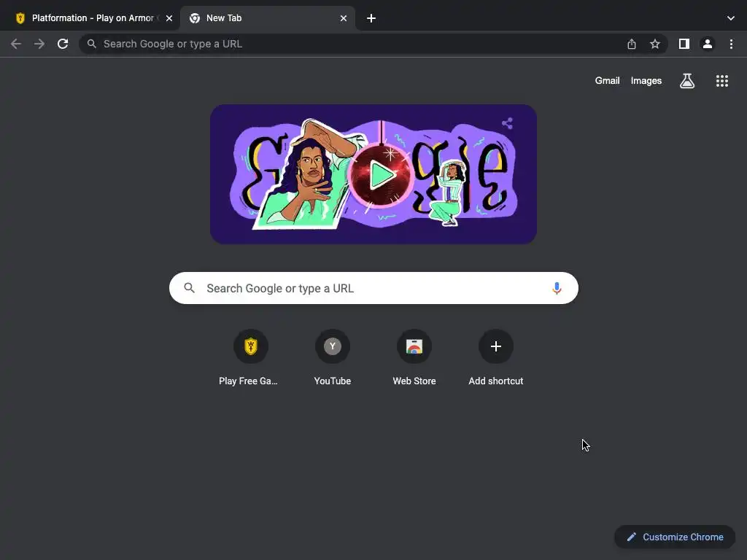Screen dimensions: 747x560
Task: Open the Google apps grid
Action: (x=722, y=81)
